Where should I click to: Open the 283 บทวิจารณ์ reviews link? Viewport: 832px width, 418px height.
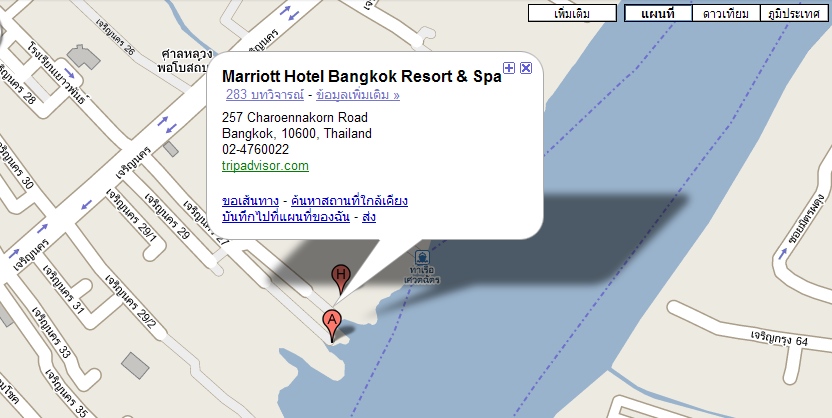pyautogui.click(x=265, y=95)
